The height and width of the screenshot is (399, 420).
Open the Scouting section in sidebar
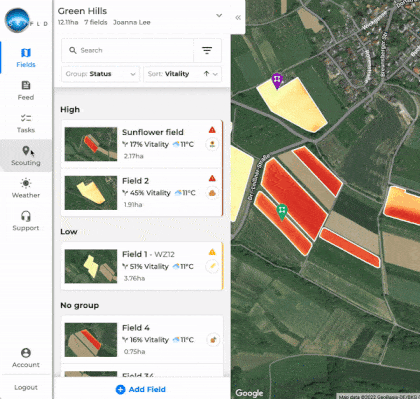[x=26, y=155]
